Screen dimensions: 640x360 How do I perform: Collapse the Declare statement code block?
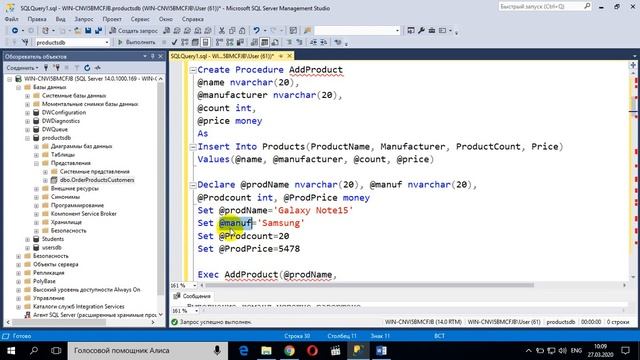coord(193,185)
